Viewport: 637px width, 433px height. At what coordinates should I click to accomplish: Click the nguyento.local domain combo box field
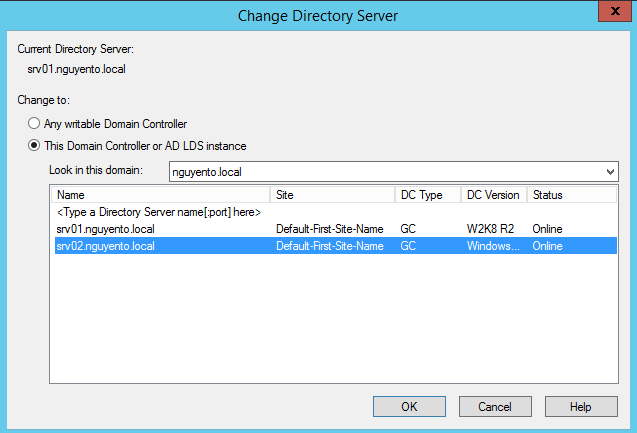coord(394,172)
